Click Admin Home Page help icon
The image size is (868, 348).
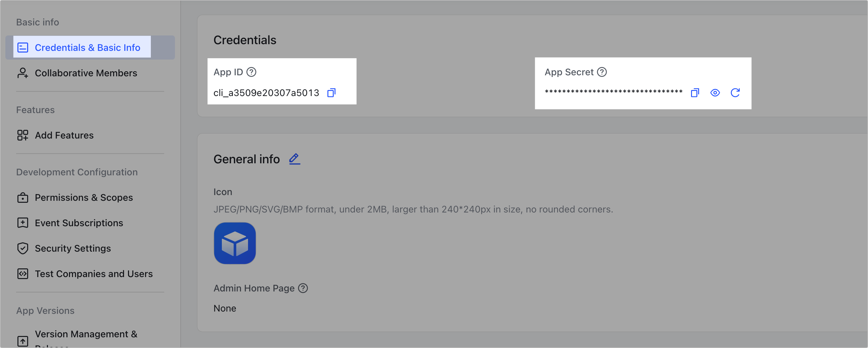[303, 288]
